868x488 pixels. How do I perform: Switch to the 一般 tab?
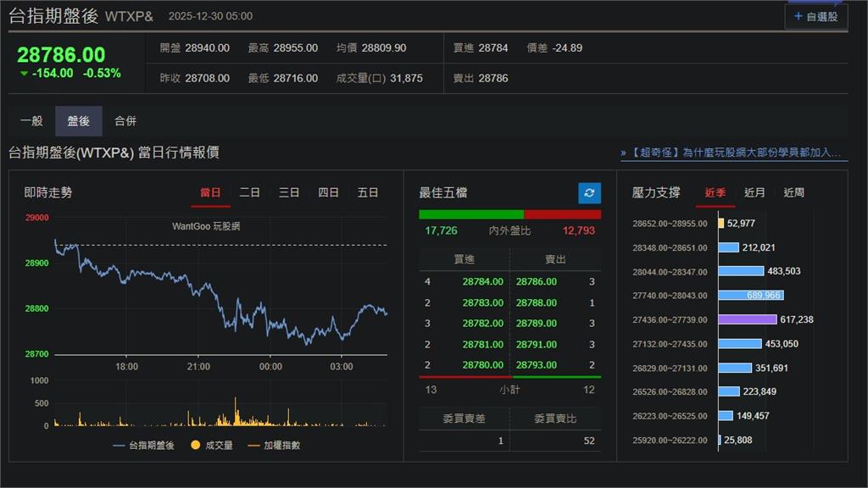click(x=31, y=120)
